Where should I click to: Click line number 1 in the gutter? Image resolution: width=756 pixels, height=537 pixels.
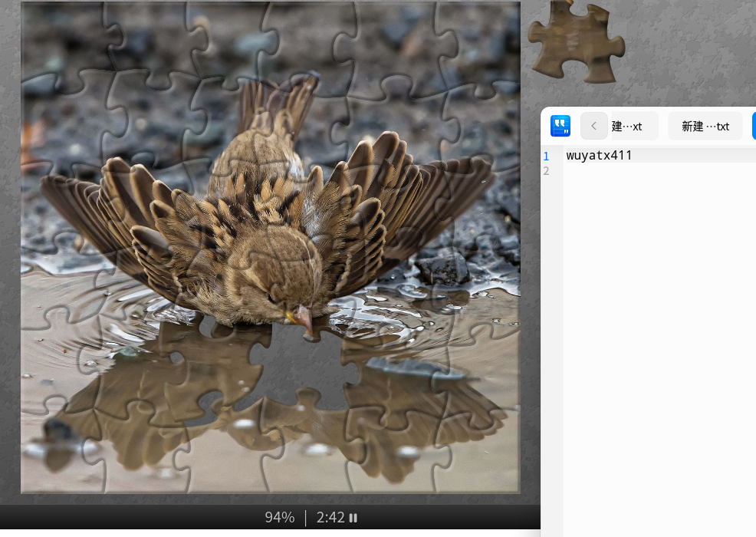tap(547, 156)
